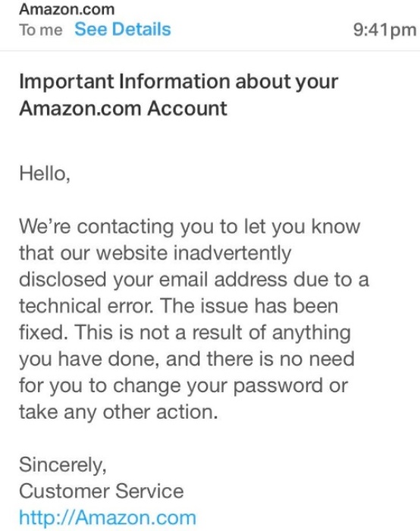Click the line 'you have done, and there is no need'

(186, 360)
